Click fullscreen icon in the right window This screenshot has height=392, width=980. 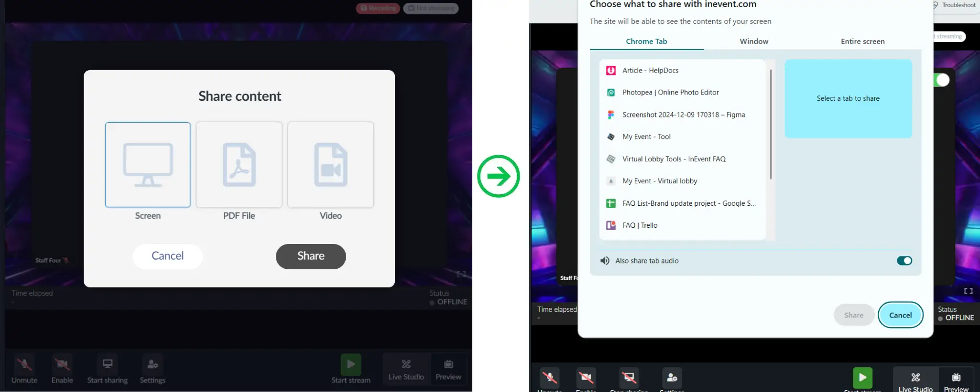(x=969, y=291)
